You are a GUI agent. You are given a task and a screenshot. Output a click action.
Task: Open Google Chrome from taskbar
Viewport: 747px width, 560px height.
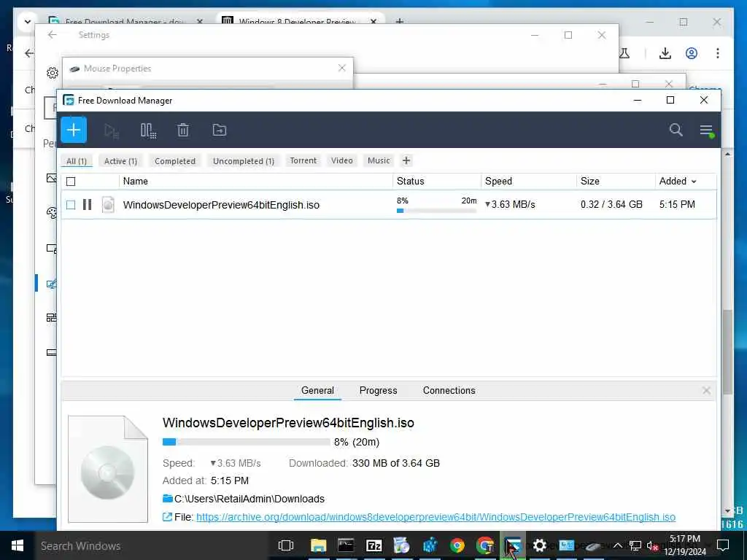point(457,545)
